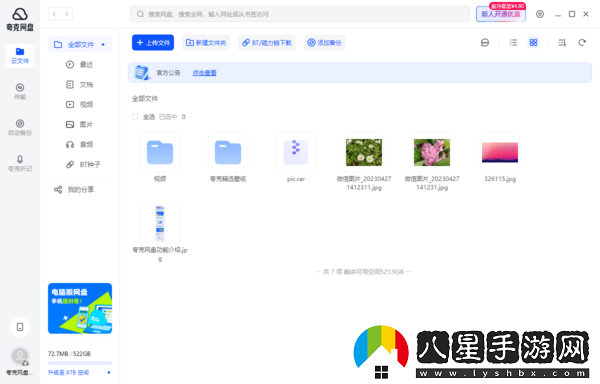
Task: Open the pink flower photo thumbnail
Action: [432, 152]
